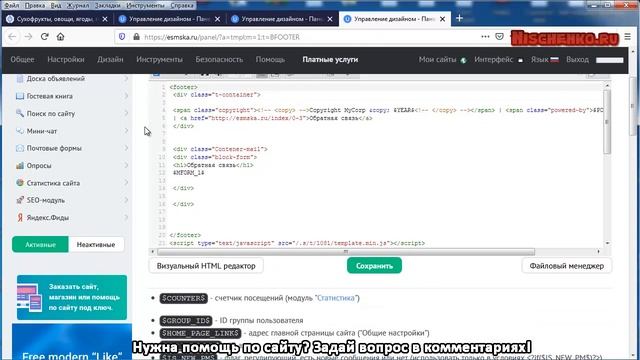Open the Инструменты panel menu
640x360 pixels.
160,60
